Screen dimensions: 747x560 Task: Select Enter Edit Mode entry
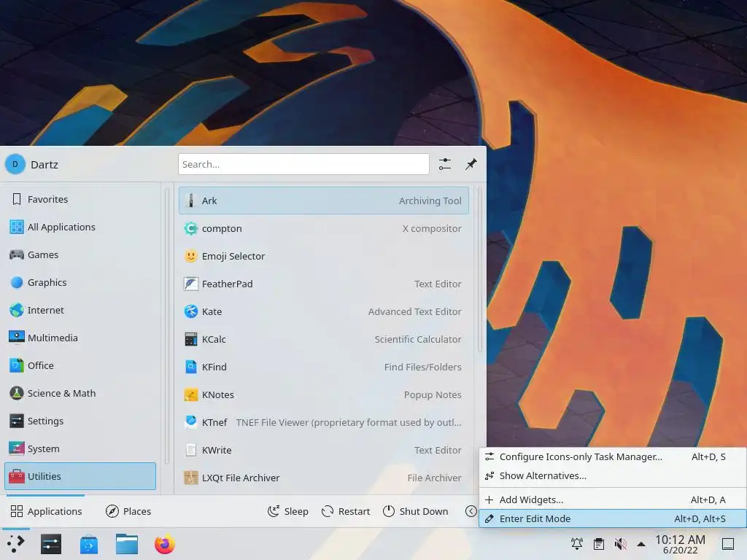[x=612, y=518]
